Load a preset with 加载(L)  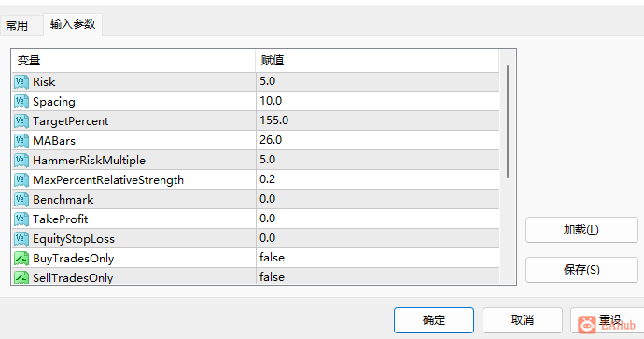[581, 230]
